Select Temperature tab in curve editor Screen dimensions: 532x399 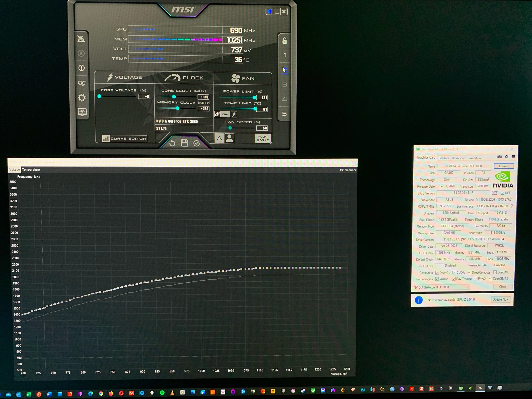coord(31,170)
